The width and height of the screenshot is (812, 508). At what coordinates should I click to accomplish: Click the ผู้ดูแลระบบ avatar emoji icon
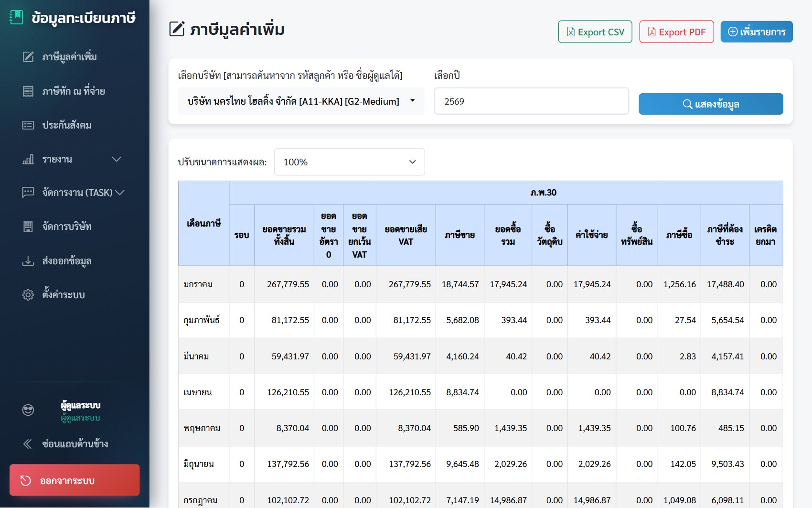[x=28, y=410]
